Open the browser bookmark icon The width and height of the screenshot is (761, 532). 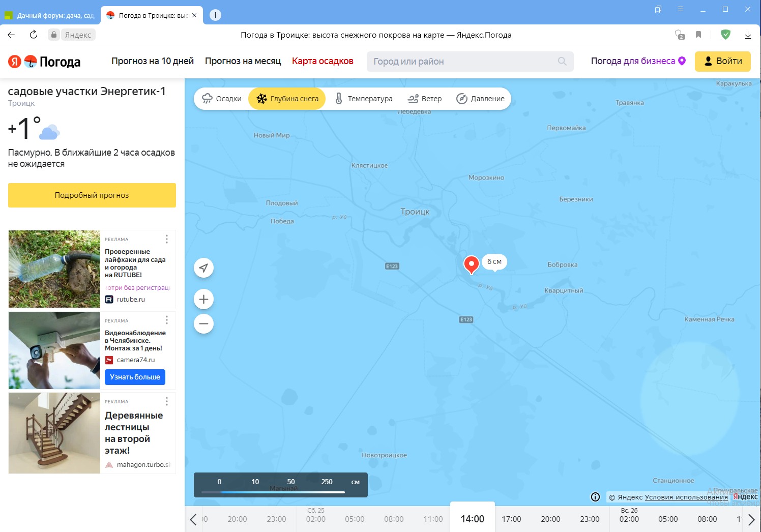(x=698, y=35)
